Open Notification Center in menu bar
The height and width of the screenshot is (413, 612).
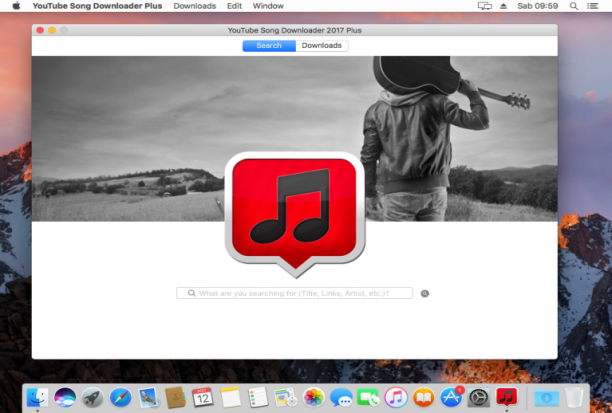pyautogui.click(x=592, y=6)
